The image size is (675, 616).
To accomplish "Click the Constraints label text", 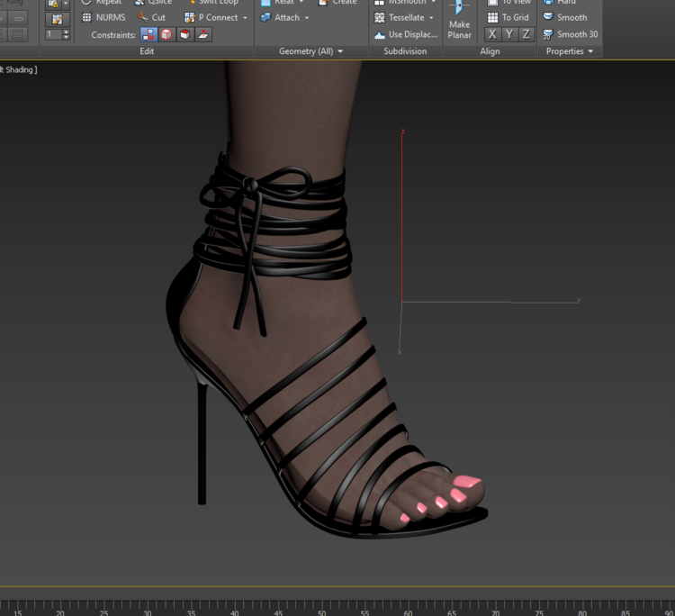I will click(113, 35).
